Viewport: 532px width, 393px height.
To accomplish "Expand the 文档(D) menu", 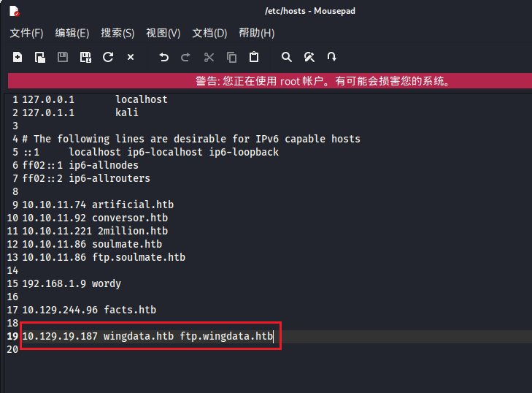I will pyautogui.click(x=209, y=33).
